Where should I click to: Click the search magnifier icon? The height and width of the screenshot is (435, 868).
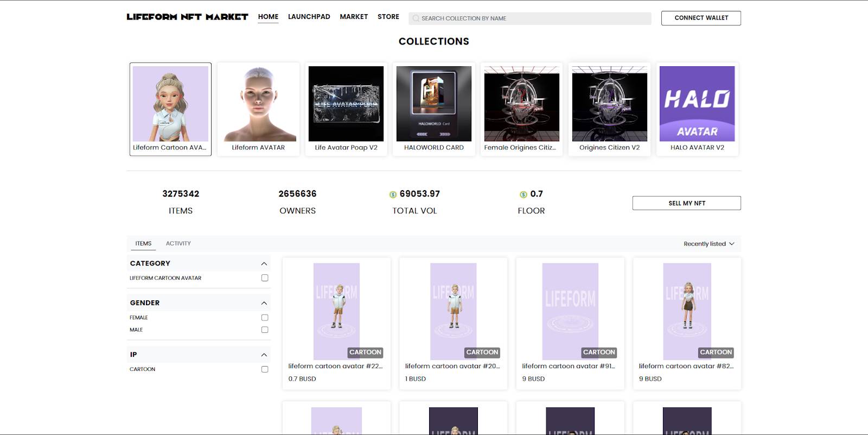point(416,18)
